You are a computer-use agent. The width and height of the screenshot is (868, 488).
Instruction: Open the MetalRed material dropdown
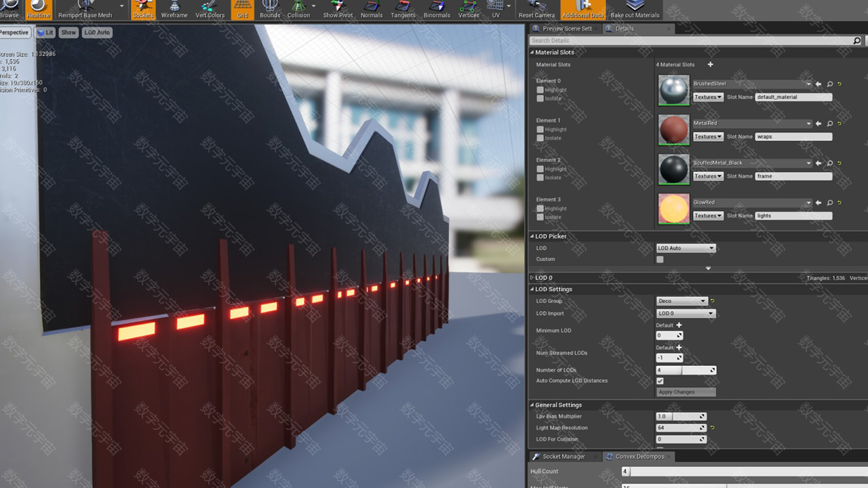pos(752,123)
